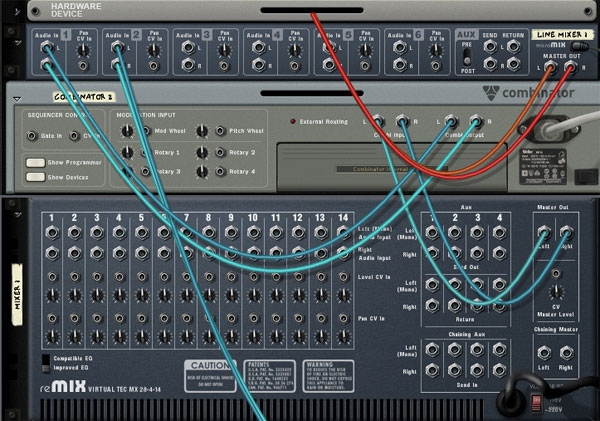Toggle the AUX Pre/Post switch

pyautogui.click(x=466, y=58)
